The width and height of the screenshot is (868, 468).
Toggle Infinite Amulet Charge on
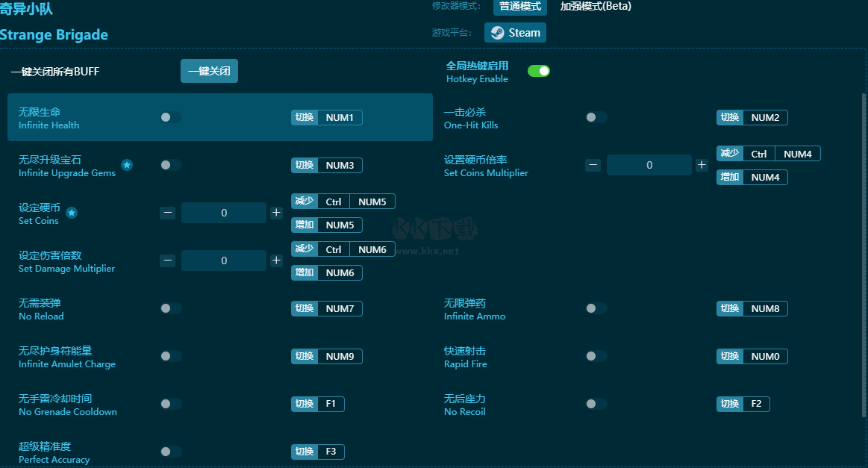[x=170, y=356]
